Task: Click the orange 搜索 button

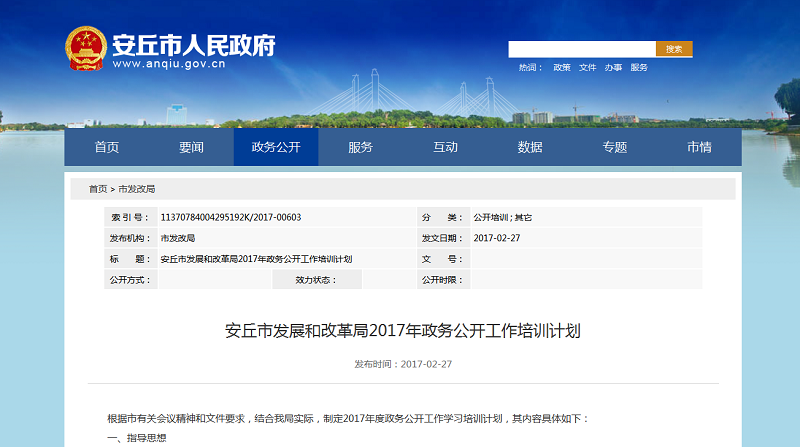Action: pyautogui.click(x=674, y=49)
